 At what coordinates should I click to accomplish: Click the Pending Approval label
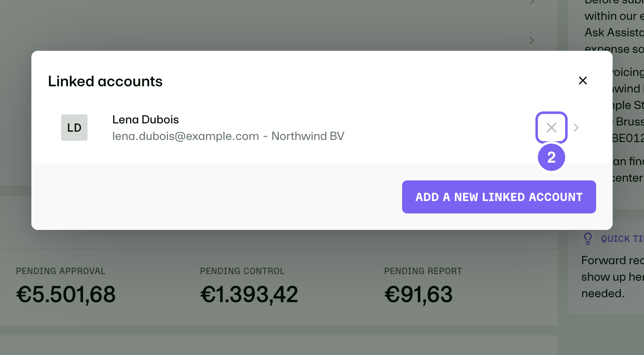61,271
